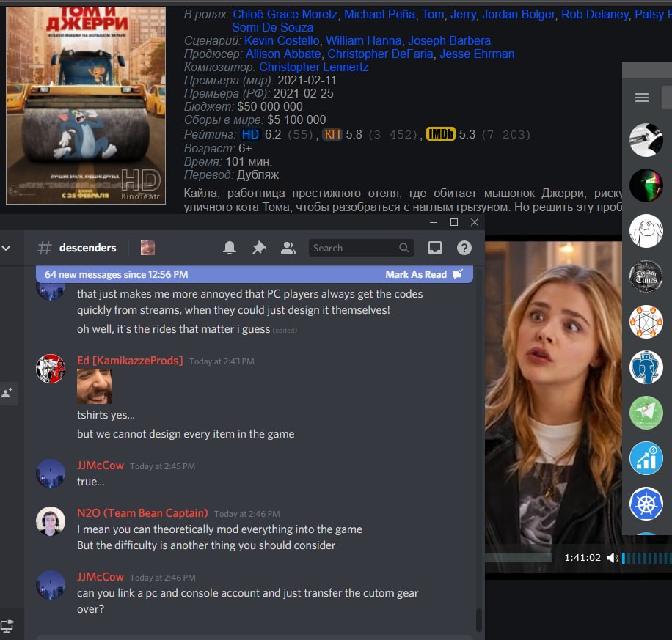The width and height of the screenshot is (672, 640).
Task: Click the face avatar beside descenders channel name
Action: point(147,248)
